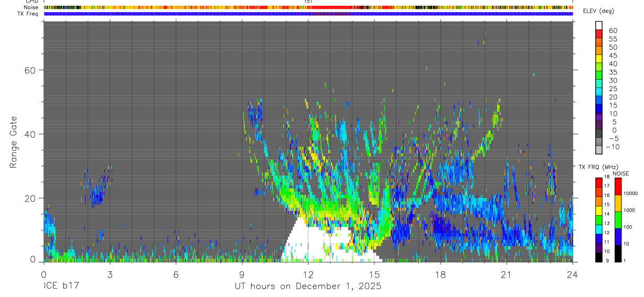644x297 pixels.
Task: Click the 3 hour tick label on x-axis
Action: click(x=110, y=274)
